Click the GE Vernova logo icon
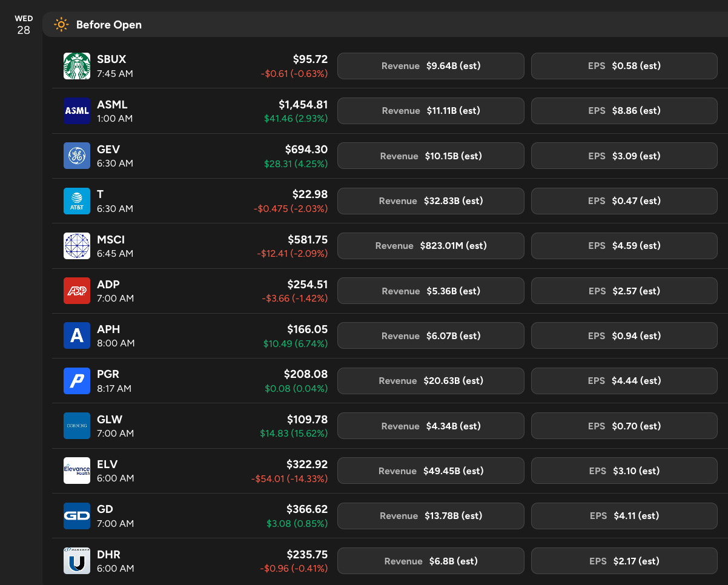728x585 pixels. (77, 156)
